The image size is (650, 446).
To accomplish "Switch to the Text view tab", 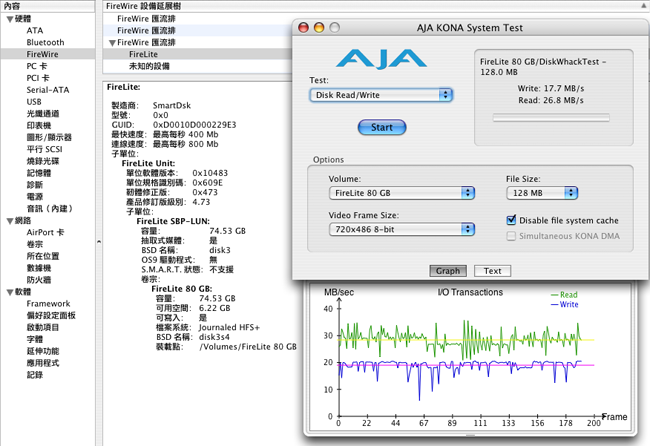I will (x=492, y=271).
